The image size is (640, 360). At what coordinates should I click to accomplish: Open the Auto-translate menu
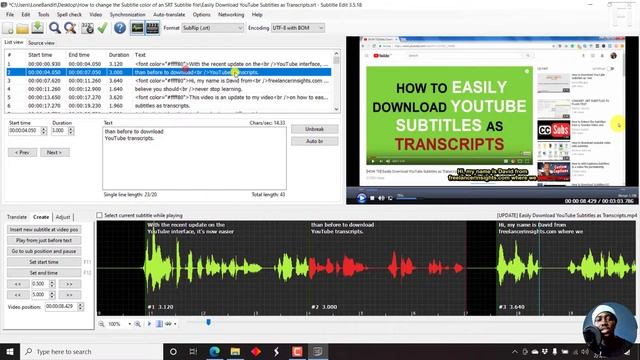[x=169, y=14]
